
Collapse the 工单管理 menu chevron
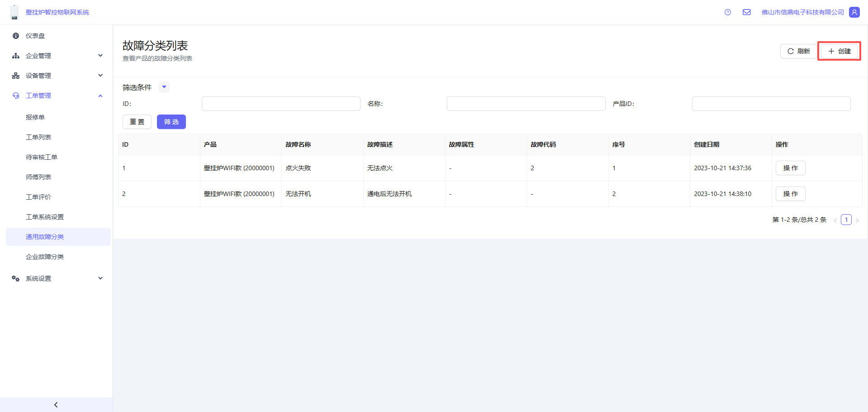click(100, 96)
